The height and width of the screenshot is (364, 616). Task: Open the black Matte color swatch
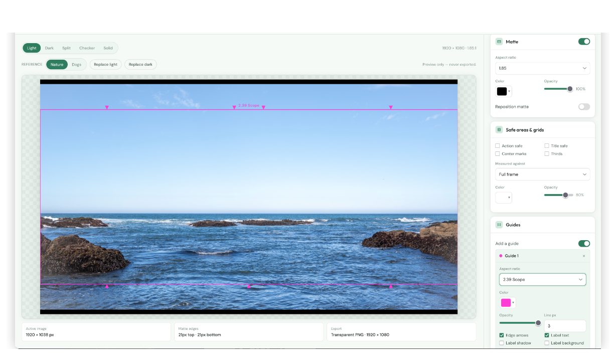click(504, 91)
